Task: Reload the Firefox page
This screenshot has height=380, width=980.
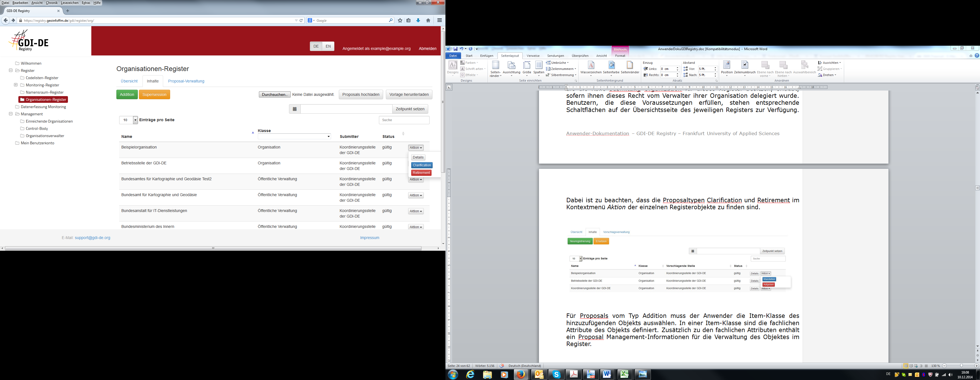Action: pyautogui.click(x=301, y=21)
